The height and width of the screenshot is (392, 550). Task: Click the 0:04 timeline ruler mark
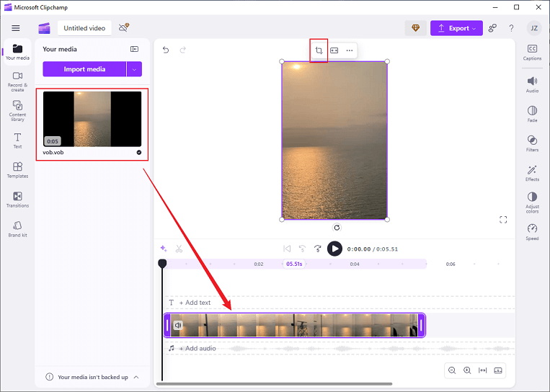click(355, 264)
